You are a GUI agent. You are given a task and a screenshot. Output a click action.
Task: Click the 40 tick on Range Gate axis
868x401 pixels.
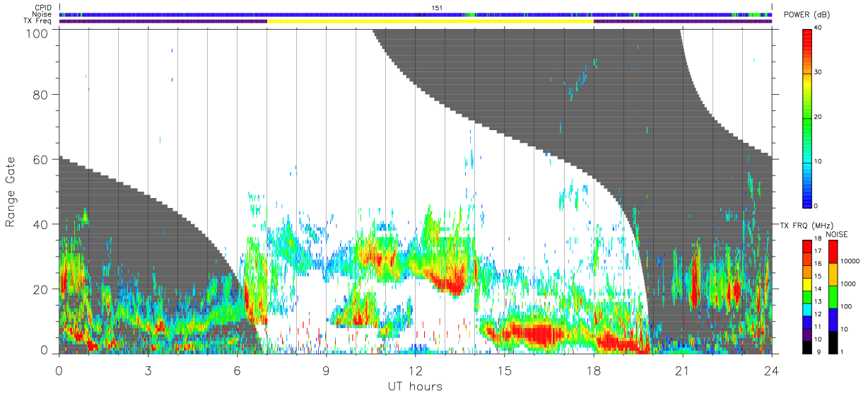(x=42, y=224)
